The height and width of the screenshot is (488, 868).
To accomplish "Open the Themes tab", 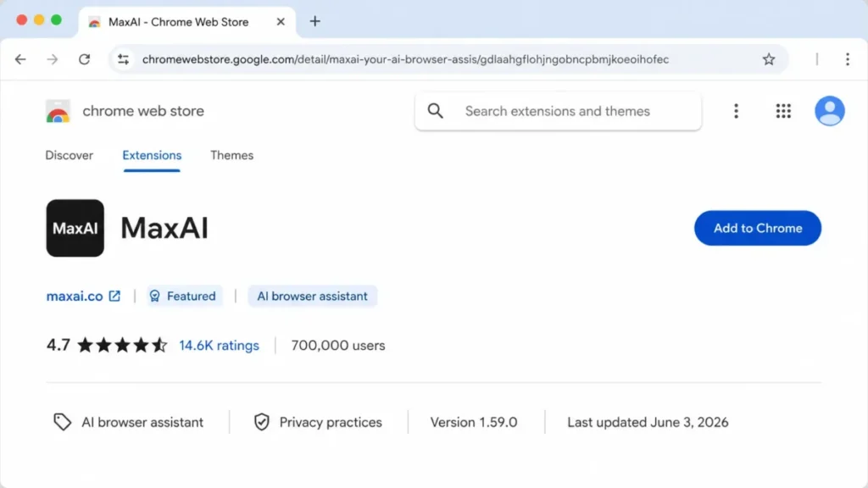I will pos(232,156).
